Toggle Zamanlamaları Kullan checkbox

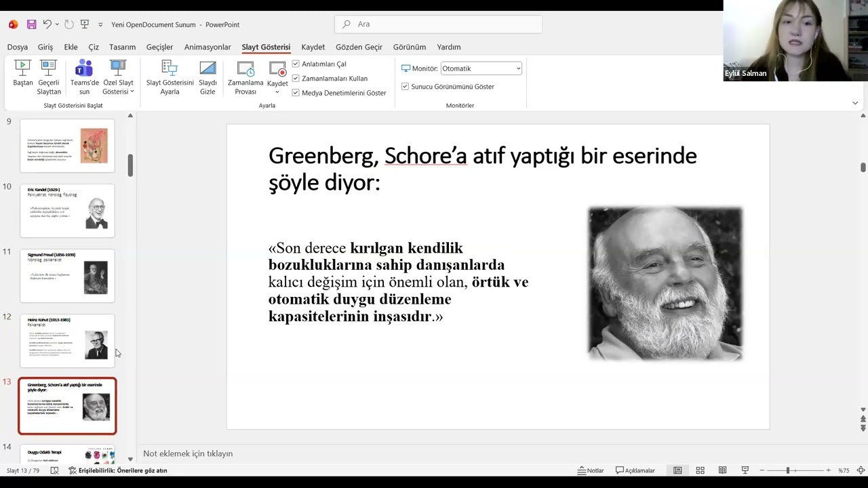tap(296, 79)
